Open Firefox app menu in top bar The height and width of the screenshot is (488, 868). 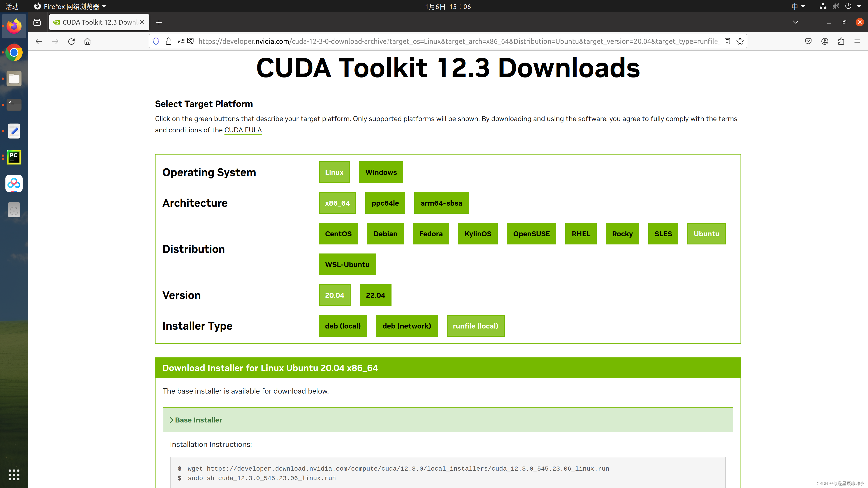point(70,6)
